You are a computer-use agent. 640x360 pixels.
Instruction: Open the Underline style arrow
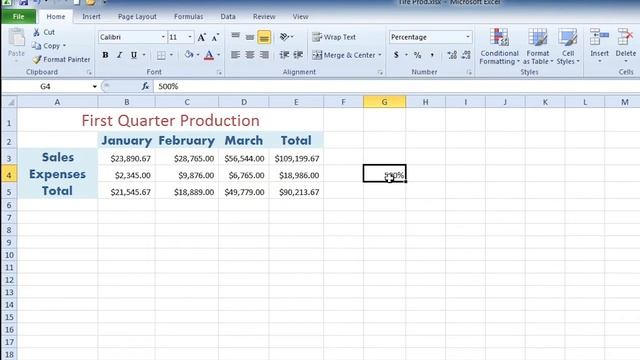[x=144, y=55]
